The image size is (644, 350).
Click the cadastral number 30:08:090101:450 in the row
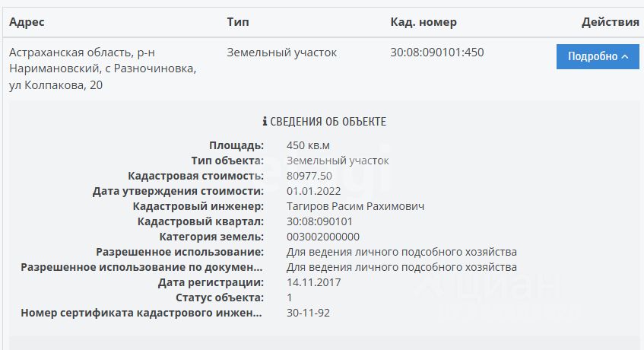[x=437, y=52]
